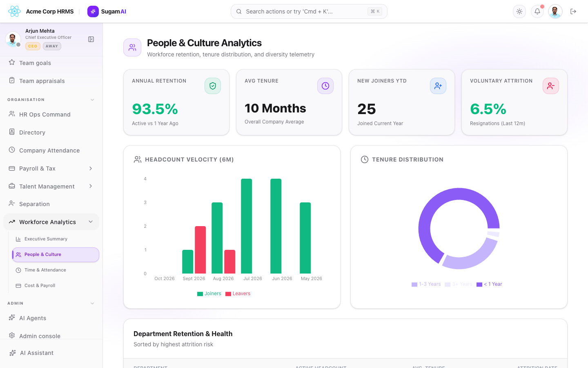Open Team appraisals in sidebar

click(51, 81)
